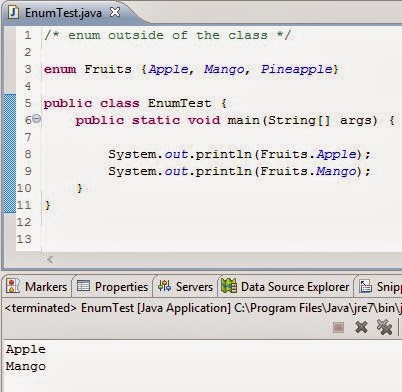Click line number 1 in the editor gutter
Image resolution: width=402 pixels, height=392 pixels.
point(28,35)
